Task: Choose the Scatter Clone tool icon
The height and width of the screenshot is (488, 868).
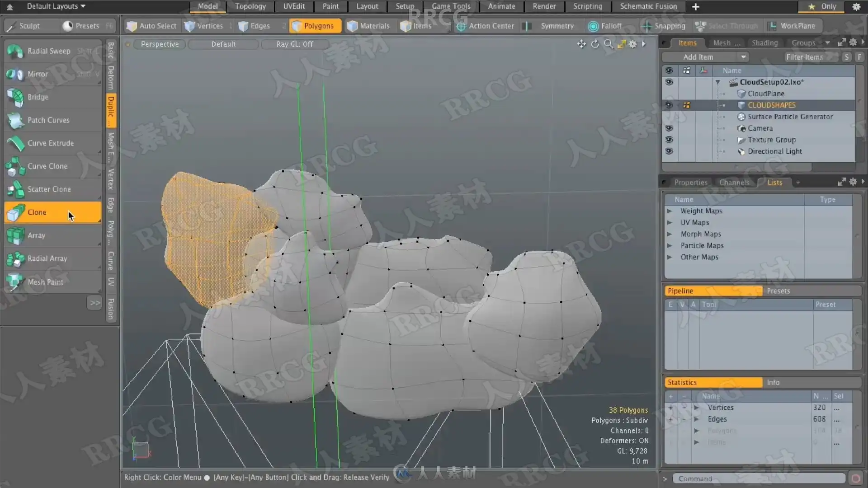Action: [15, 189]
